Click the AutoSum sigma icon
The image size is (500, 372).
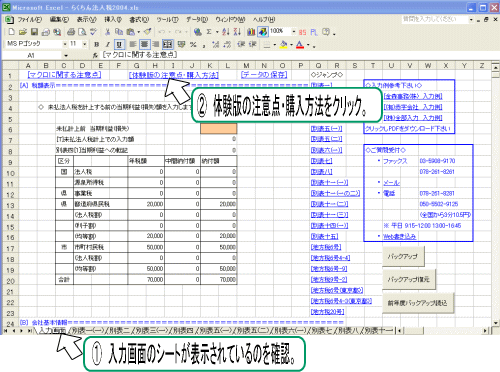[x=209, y=32]
